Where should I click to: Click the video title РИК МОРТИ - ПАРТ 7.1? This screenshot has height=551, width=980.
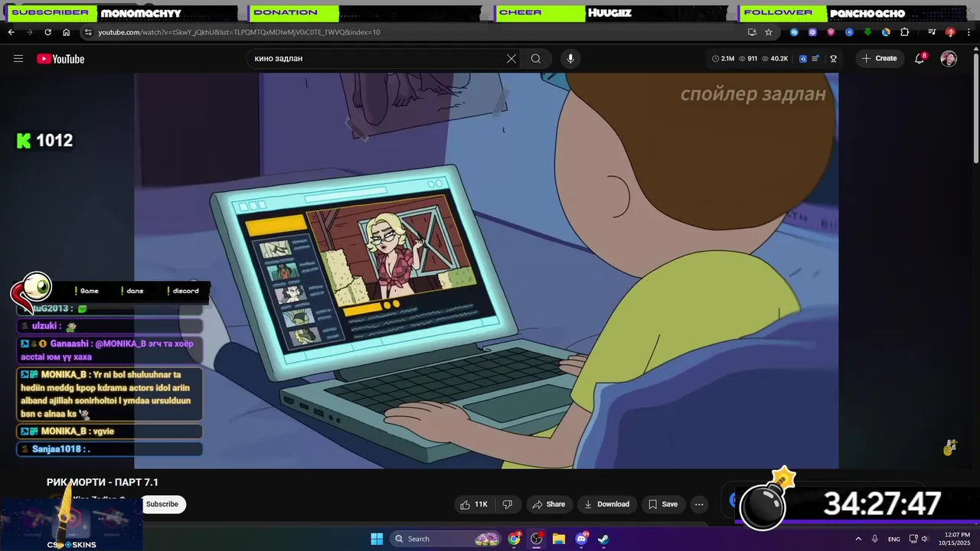[103, 482]
